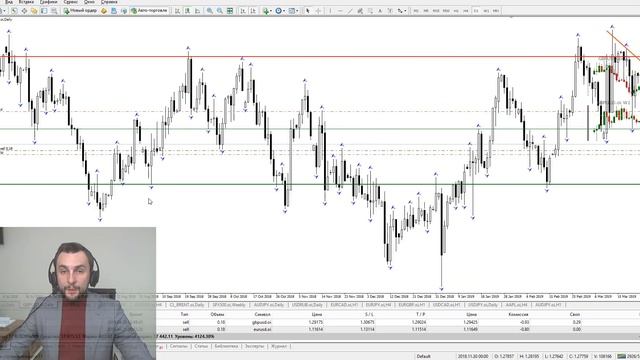Click the Новый ордер (New Order) button
This screenshot has height=360, width=640.
pyautogui.click(x=80, y=11)
